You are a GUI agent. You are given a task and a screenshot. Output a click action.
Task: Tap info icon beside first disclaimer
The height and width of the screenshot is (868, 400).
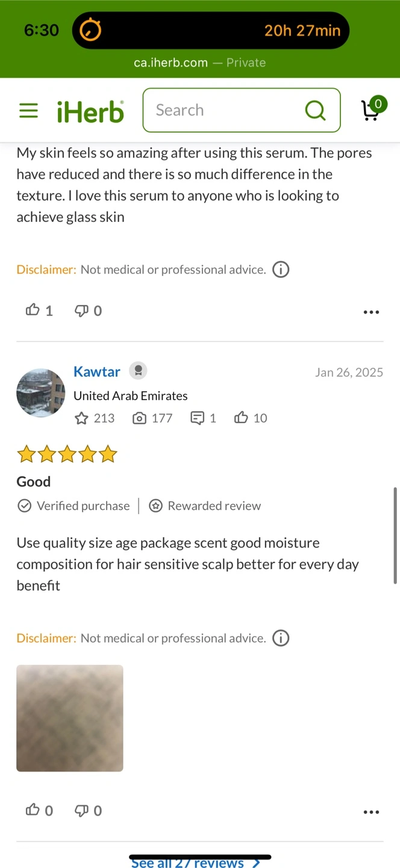281,269
